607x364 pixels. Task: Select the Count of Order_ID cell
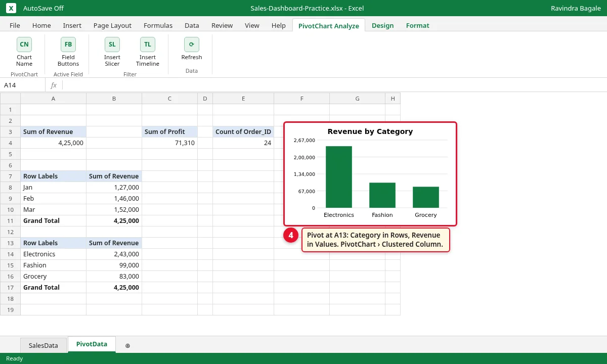click(243, 132)
